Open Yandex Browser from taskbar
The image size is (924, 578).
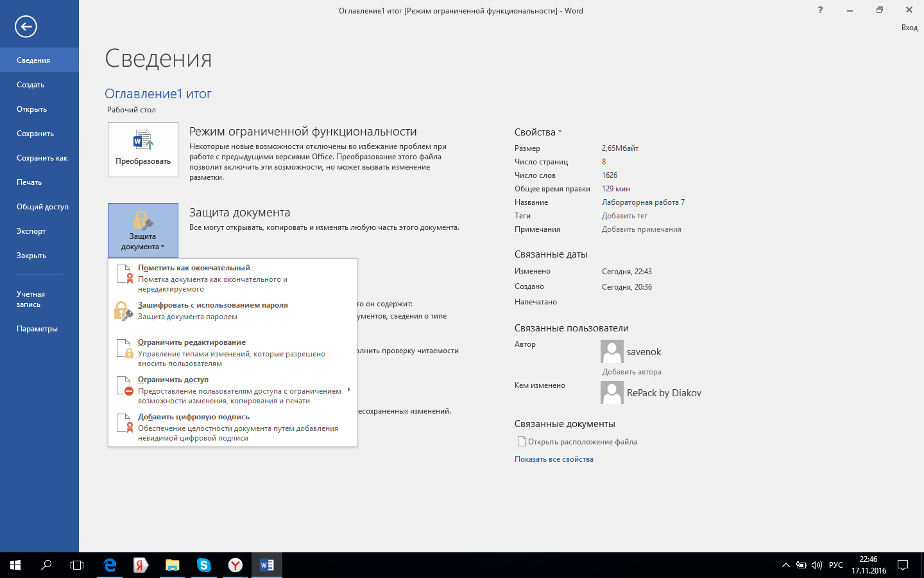[x=235, y=565]
